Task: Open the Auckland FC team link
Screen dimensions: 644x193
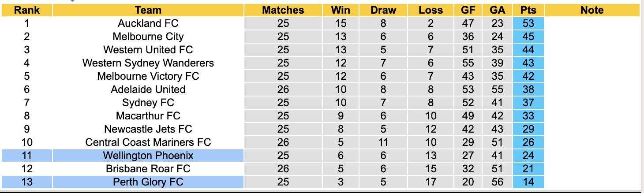Action: click(148, 23)
